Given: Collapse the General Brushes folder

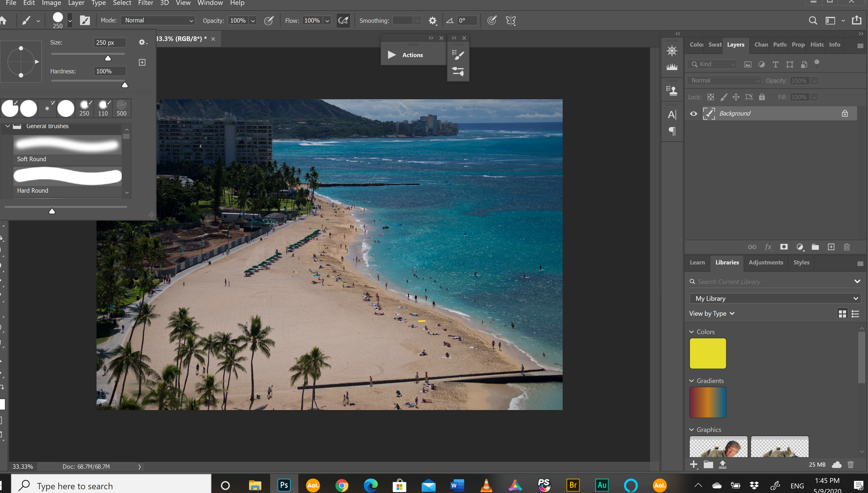Looking at the screenshot, I should 7,126.
